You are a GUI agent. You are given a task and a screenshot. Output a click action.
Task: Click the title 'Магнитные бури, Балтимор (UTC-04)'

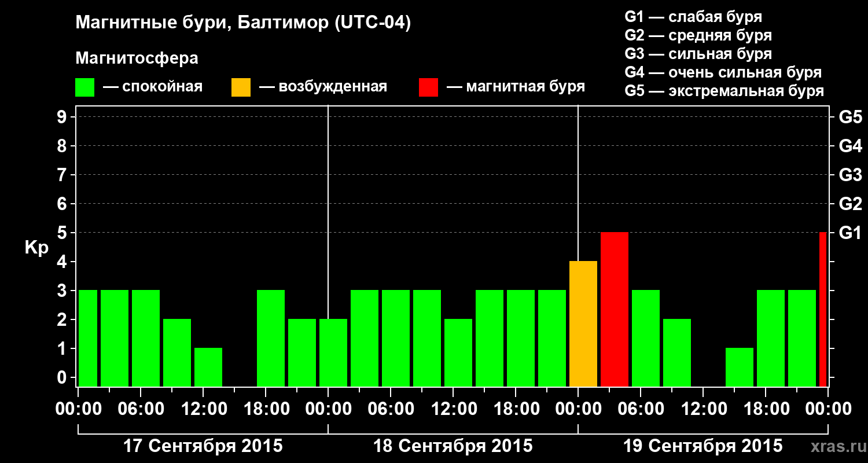(243, 23)
